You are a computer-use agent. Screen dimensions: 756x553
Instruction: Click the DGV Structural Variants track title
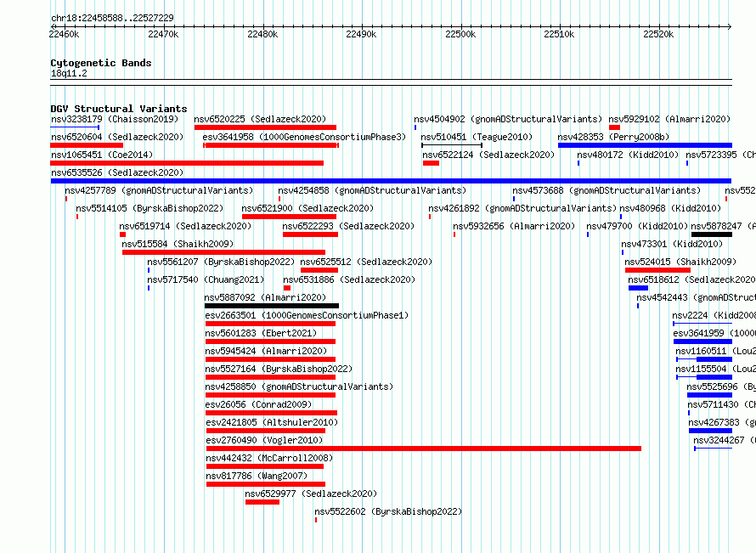pyautogui.click(x=119, y=109)
